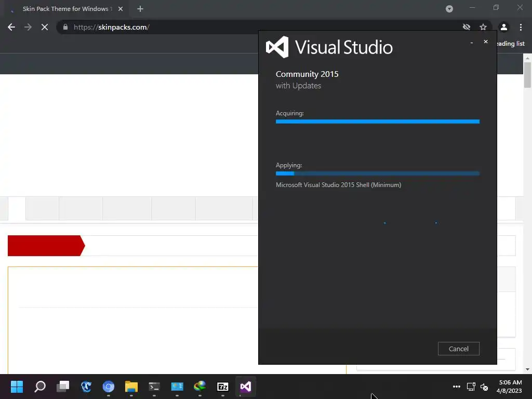The width and height of the screenshot is (532, 399).
Task: Switch to the Chromium browser in taskbar
Action: pyautogui.click(x=109, y=387)
